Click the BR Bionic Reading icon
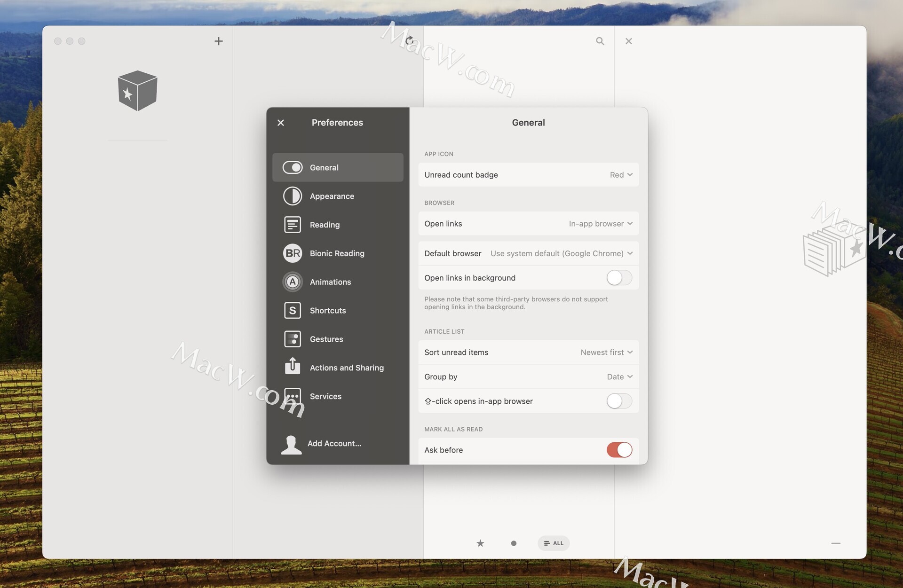 point(292,253)
